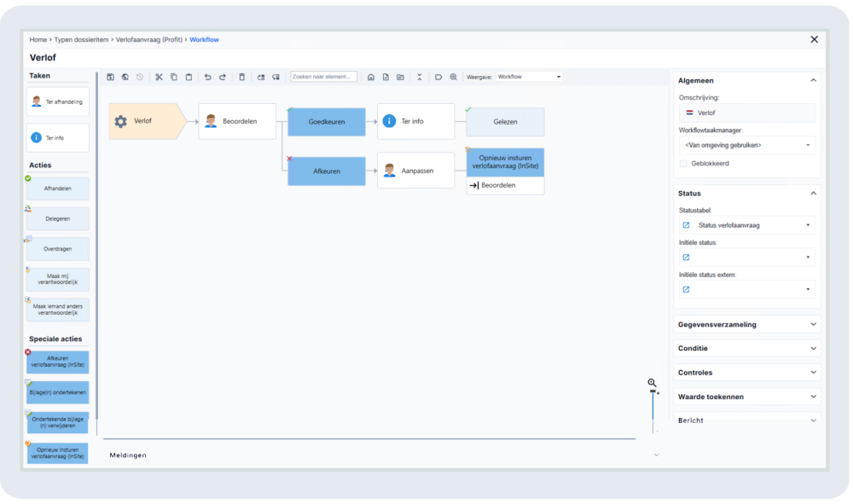The height and width of the screenshot is (504, 853).
Task: Collapse the Algemeen section
Action: click(x=813, y=80)
